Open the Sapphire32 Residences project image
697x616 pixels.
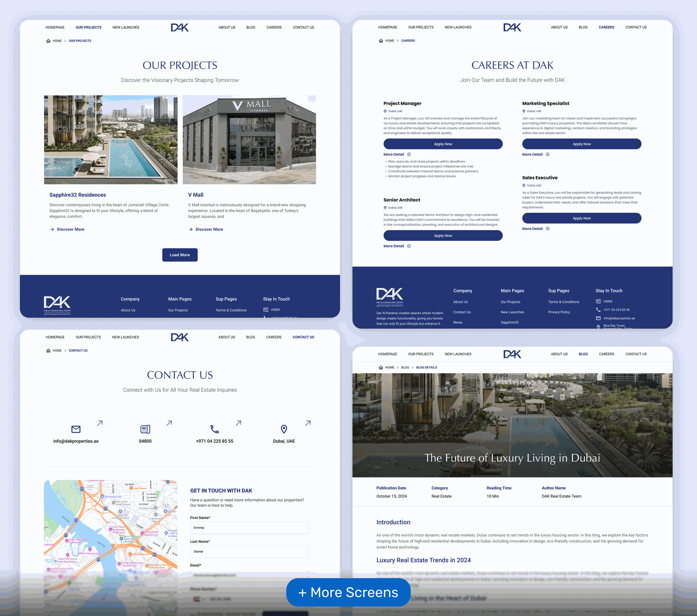pos(111,140)
